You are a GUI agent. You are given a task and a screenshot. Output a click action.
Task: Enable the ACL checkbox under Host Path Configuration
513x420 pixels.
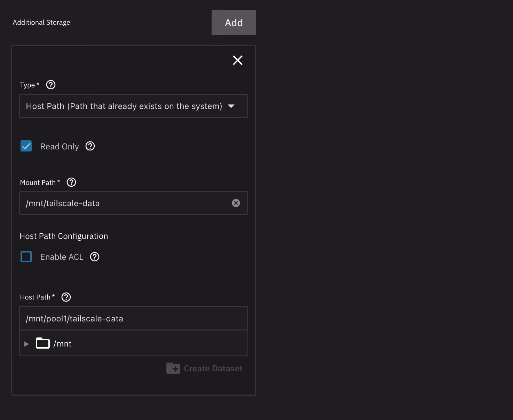26,257
